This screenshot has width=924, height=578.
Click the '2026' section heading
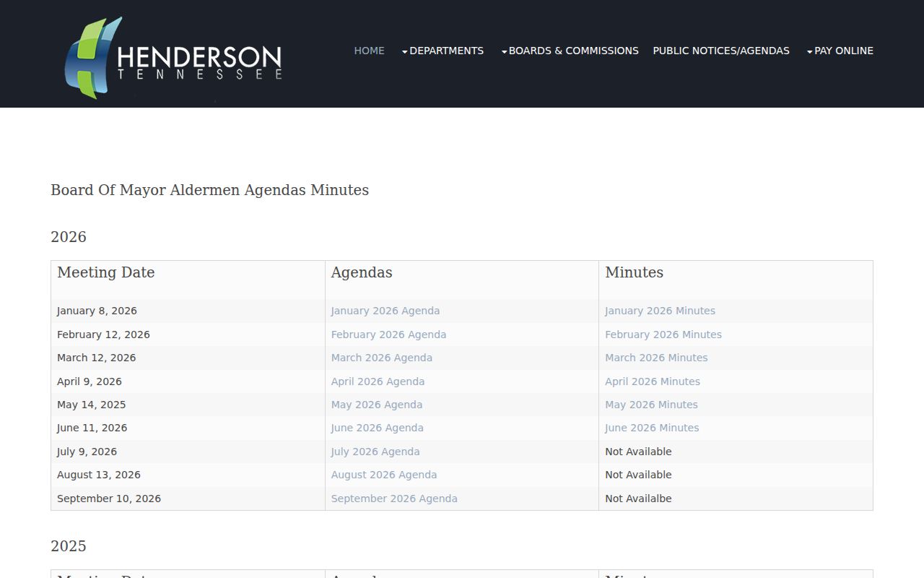pyautogui.click(x=69, y=237)
